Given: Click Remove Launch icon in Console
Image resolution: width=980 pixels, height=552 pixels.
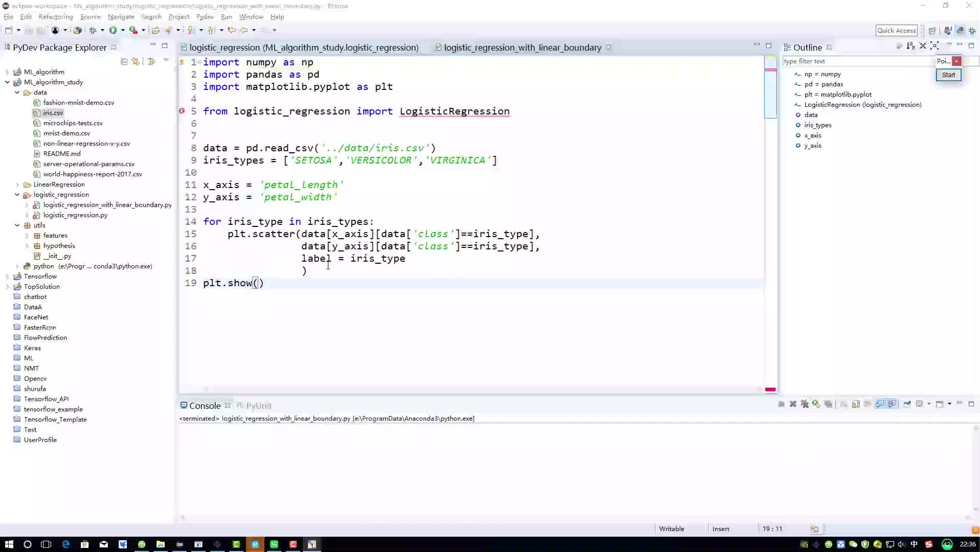Looking at the screenshot, I should (x=793, y=404).
